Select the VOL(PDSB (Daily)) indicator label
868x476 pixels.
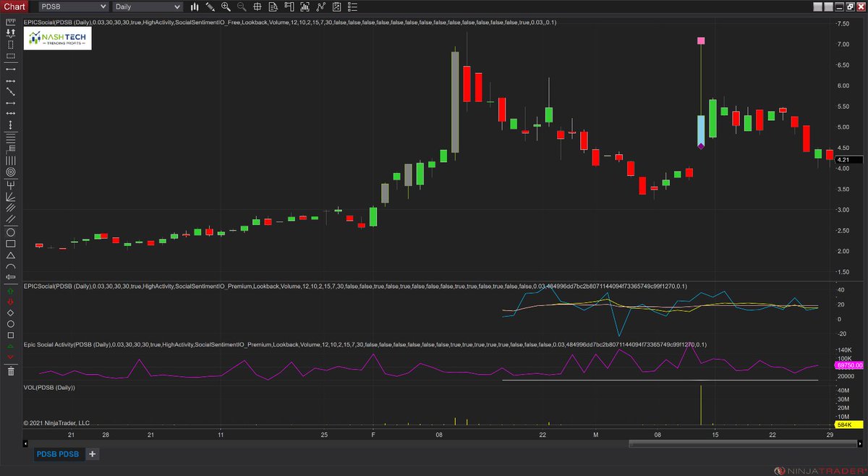pyautogui.click(x=49, y=388)
